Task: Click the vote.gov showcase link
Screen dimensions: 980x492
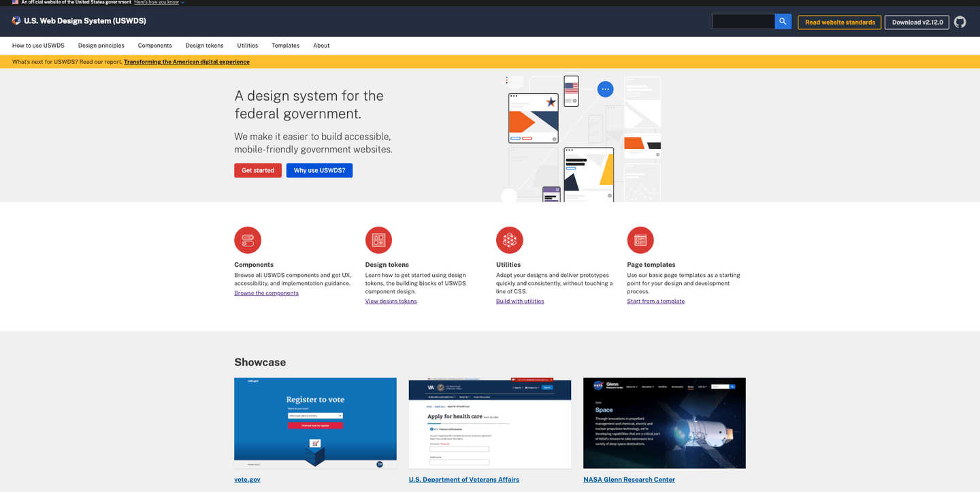Action: pyautogui.click(x=247, y=480)
